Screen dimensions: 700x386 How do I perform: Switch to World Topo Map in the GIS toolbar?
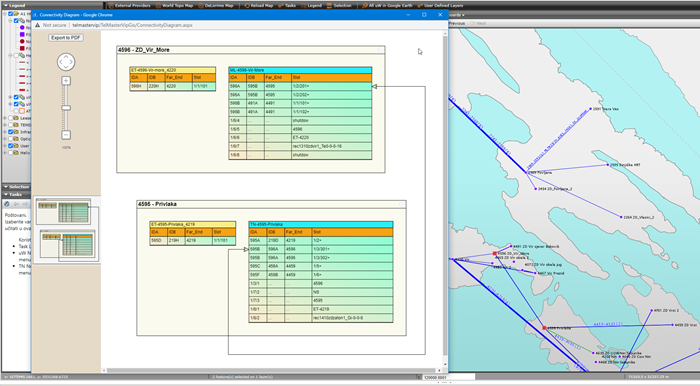174,6
